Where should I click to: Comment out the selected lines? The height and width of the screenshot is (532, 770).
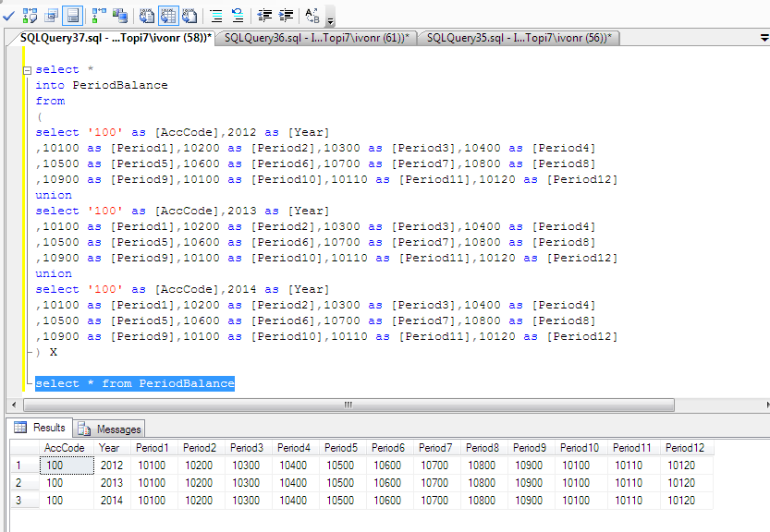click(216, 16)
